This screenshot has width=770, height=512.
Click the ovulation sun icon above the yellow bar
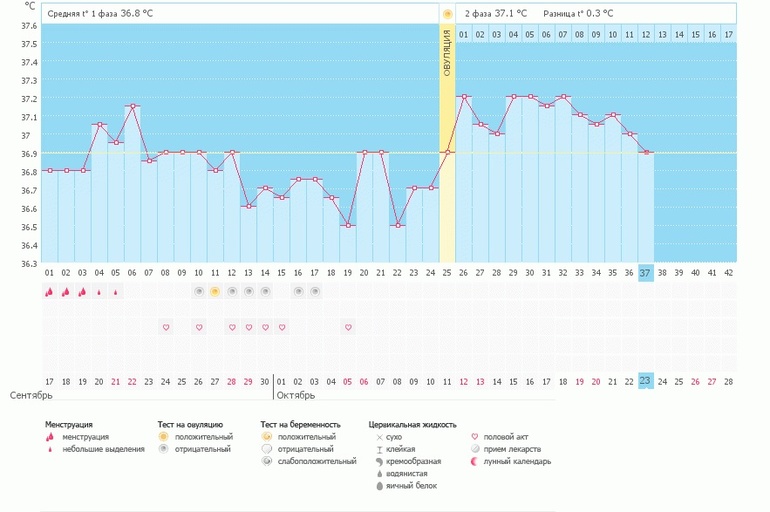pyautogui.click(x=447, y=14)
